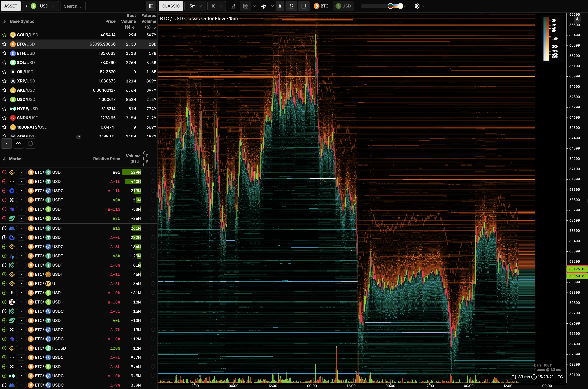Click the white handle on gradient slider

tap(400, 6)
